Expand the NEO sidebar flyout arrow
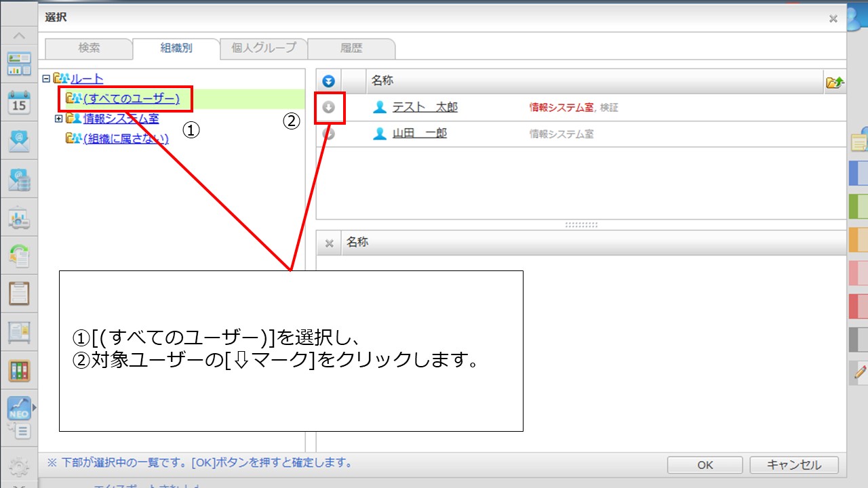 (34, 408)
